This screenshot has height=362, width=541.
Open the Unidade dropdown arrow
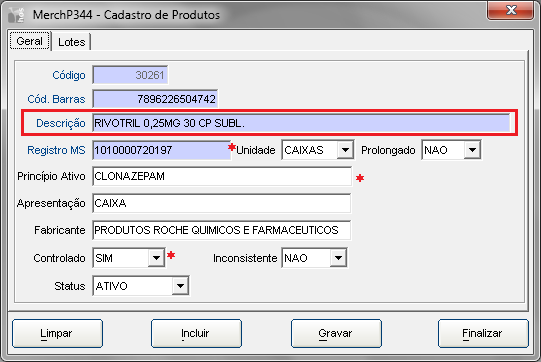coord(345,150)
